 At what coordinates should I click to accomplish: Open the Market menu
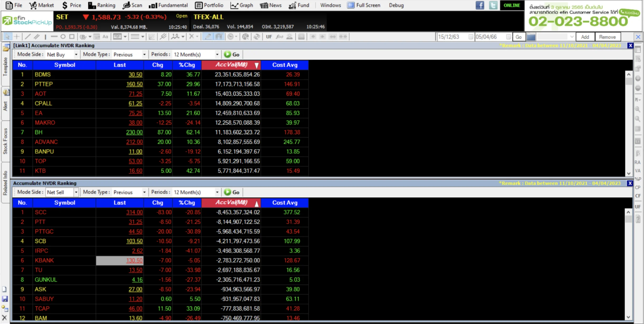point(41,5)
